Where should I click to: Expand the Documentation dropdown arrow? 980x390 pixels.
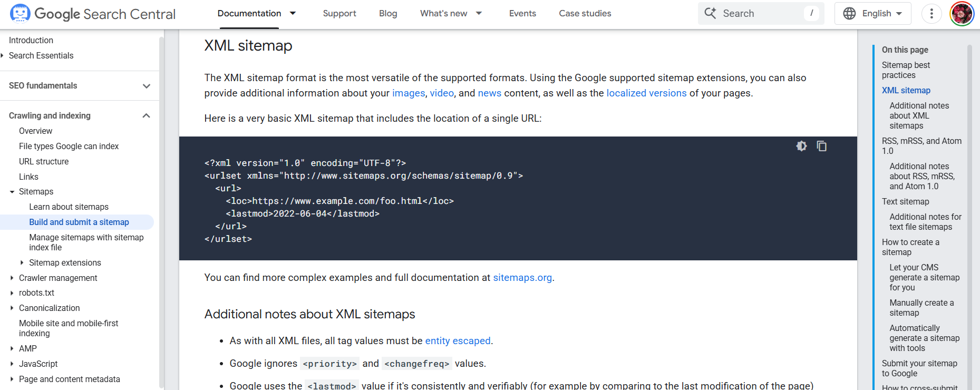click(293, 14)
